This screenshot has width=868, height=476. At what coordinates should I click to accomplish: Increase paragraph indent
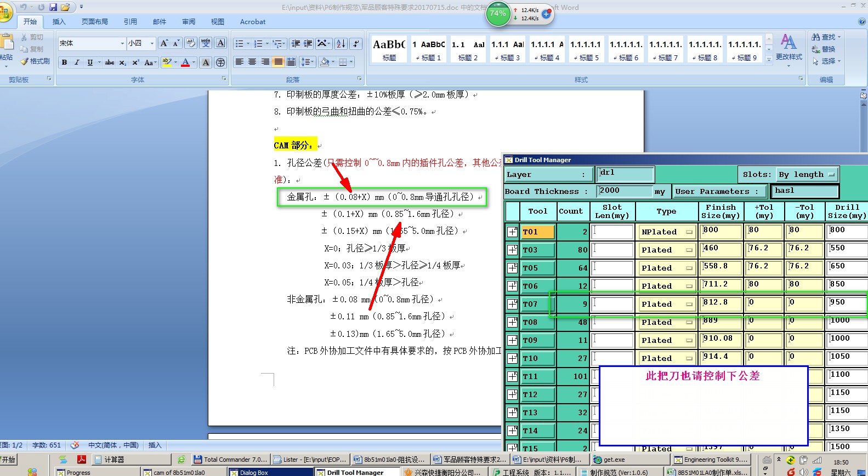308,43
